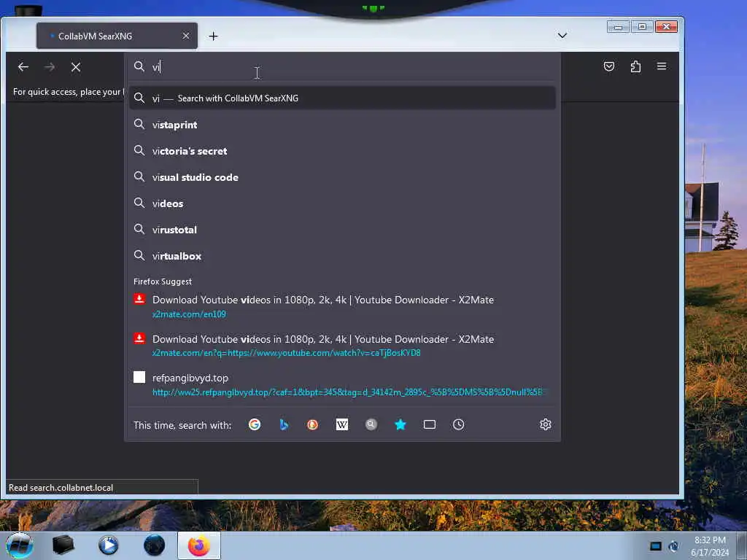Open the globe taskbar application
Viewport: 747px width, 560px height.
tap(154, 545)
